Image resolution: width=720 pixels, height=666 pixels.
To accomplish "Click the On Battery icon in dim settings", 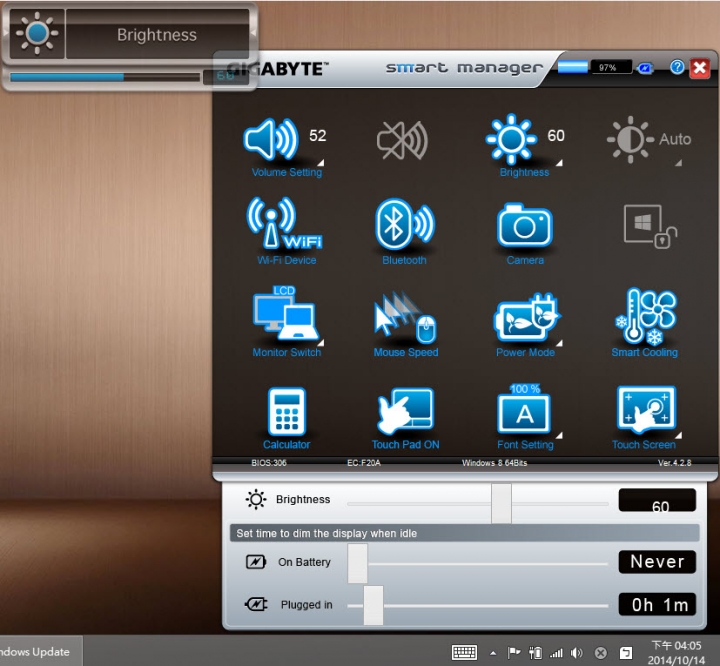I will [256, 562].
